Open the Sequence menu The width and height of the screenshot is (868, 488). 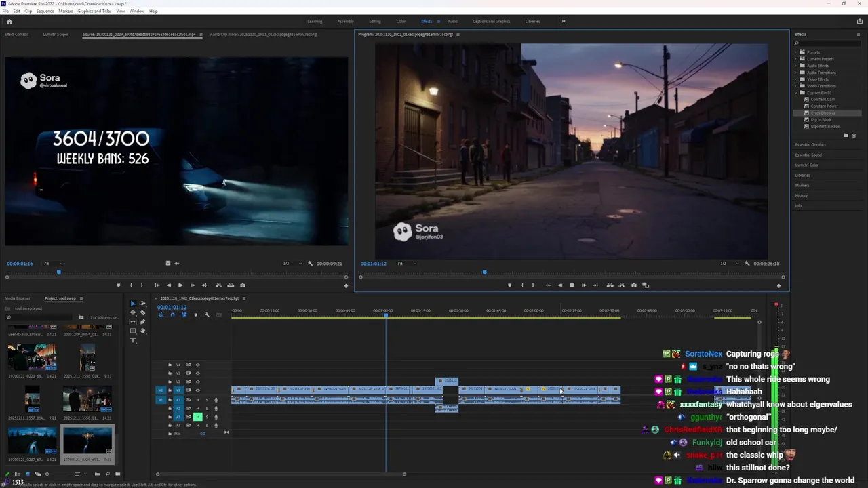click(45, 12)
